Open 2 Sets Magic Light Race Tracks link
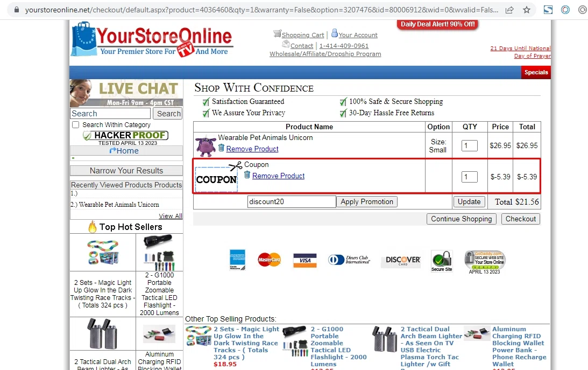Screen dimensions: 588x370 point(246,343)
